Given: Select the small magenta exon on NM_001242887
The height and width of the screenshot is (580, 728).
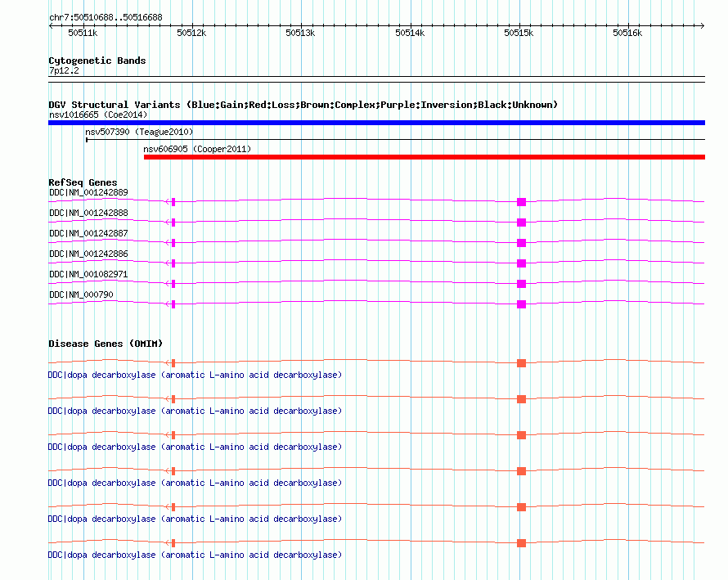Looking at the screenshot, I should [173, 243].
